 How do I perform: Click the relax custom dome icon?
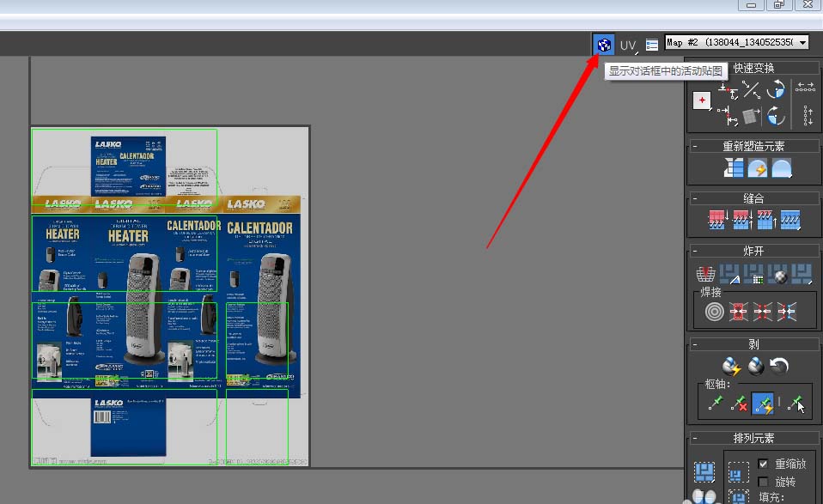782,168
